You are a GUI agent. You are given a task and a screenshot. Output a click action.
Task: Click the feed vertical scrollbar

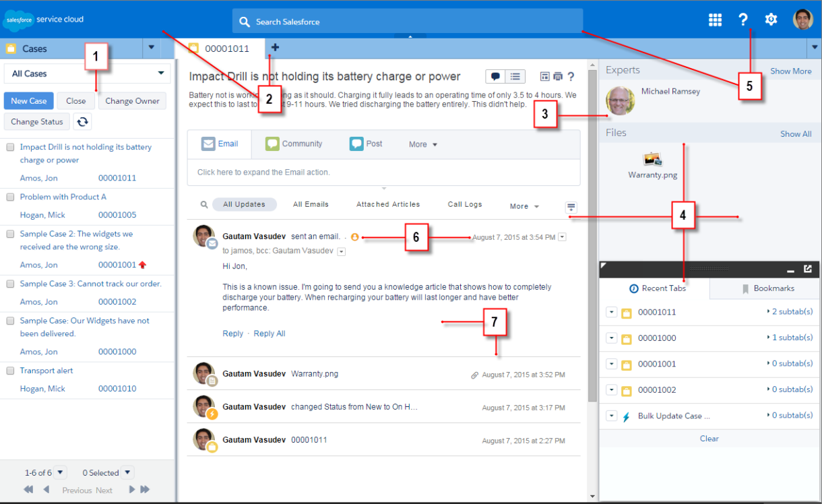click(x=592, y=236)
